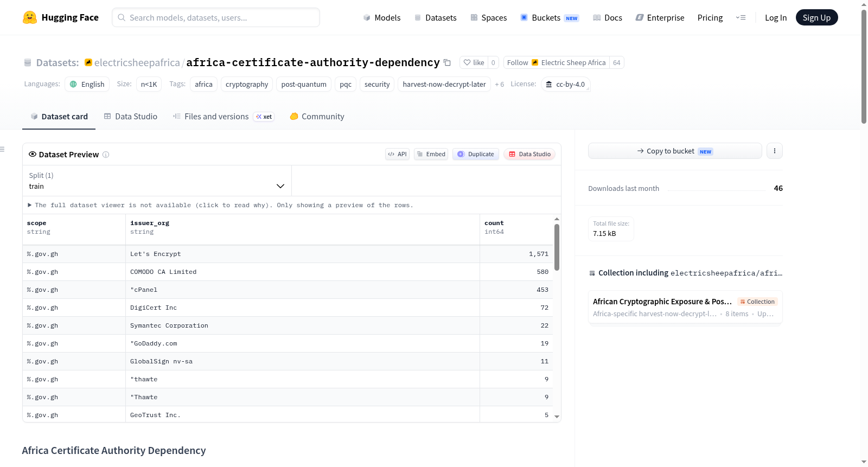Click the post-quantum tag
The image size is (868, 467).
(x=304, y=84)
